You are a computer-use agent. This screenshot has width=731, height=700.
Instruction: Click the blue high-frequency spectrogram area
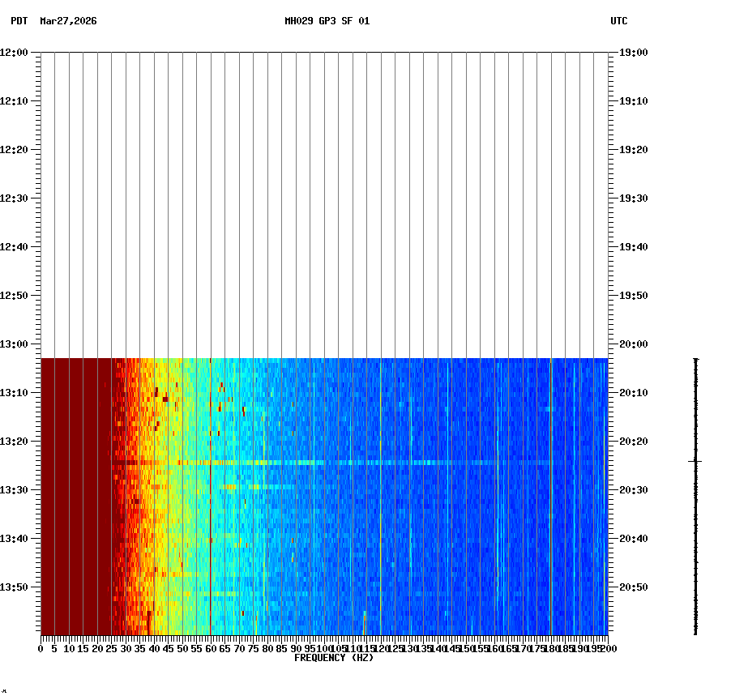(x=486, y=486)
